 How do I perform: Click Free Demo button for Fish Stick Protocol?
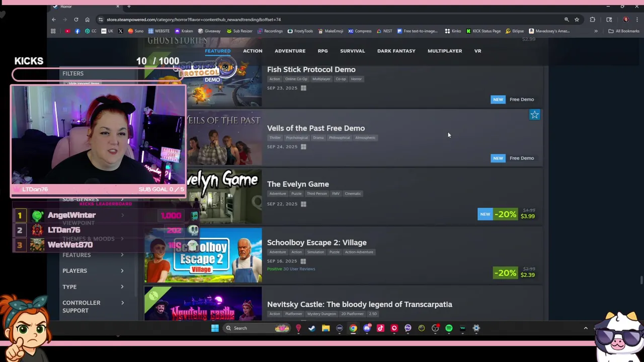click(522, 100)
